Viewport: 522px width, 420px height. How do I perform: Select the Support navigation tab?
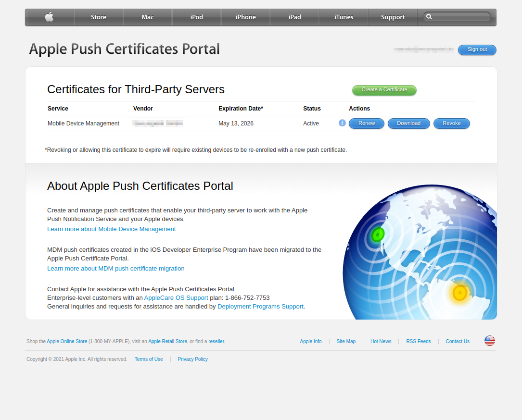pyautogui.click(x=393, y=17)
